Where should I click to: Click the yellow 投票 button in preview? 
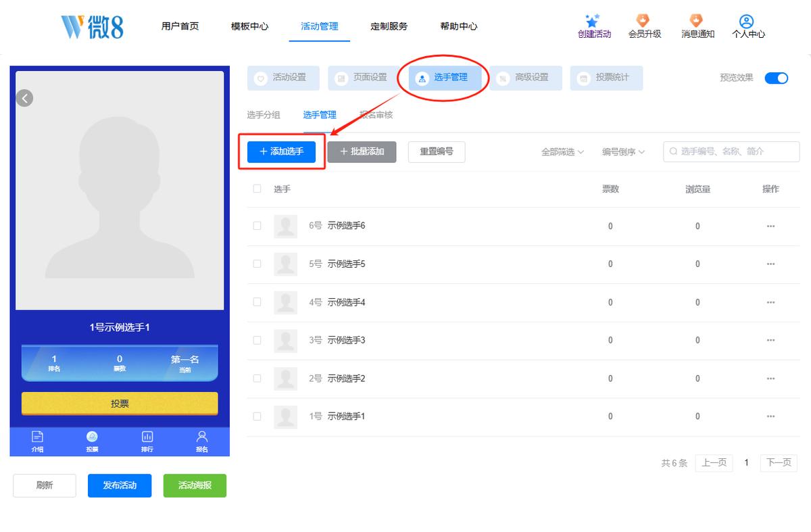click(120, 404)
